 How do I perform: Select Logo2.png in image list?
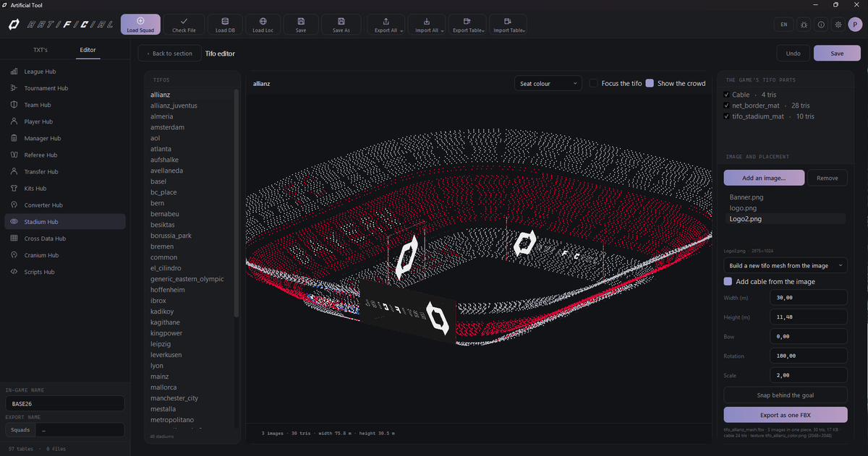tap(786, 218)
